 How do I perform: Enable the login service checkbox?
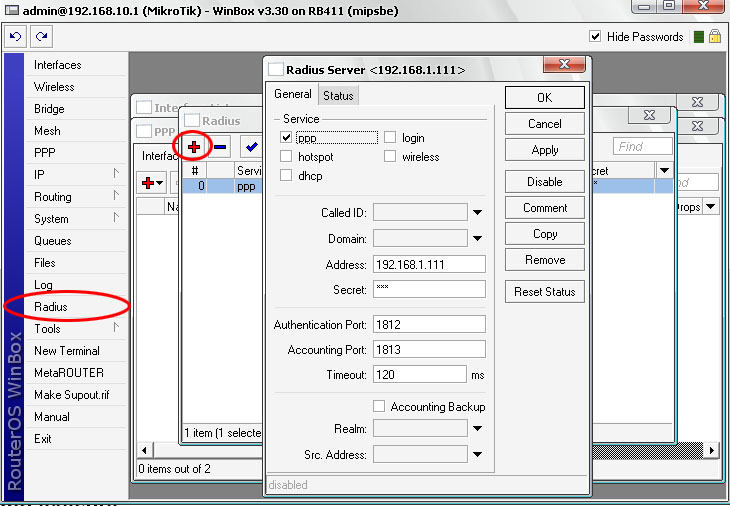[x=390, y=137]
